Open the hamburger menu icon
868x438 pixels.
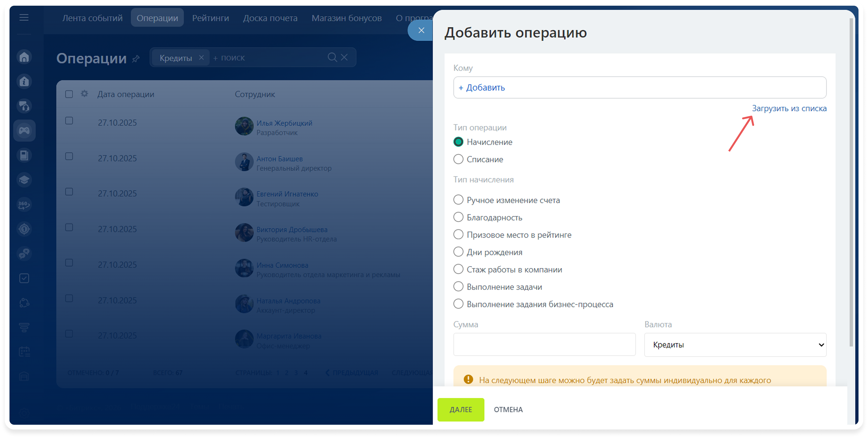point(24,18)
